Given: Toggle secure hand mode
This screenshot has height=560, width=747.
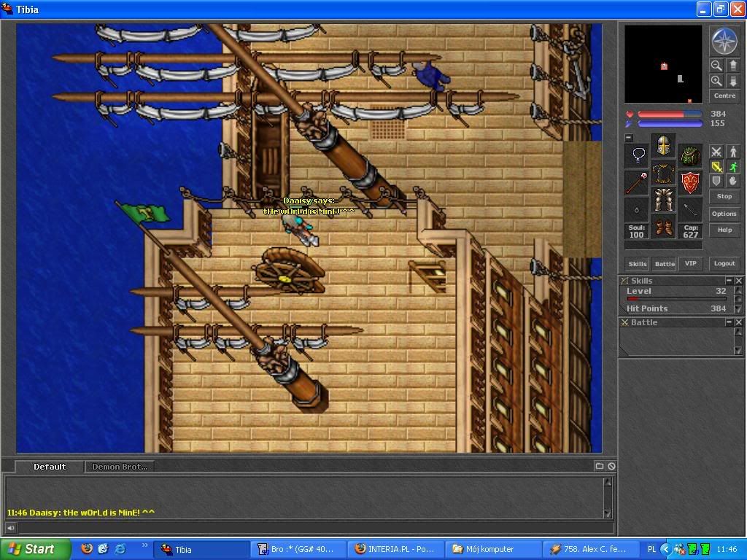Looking at the screenshot, I should [733, 181].
